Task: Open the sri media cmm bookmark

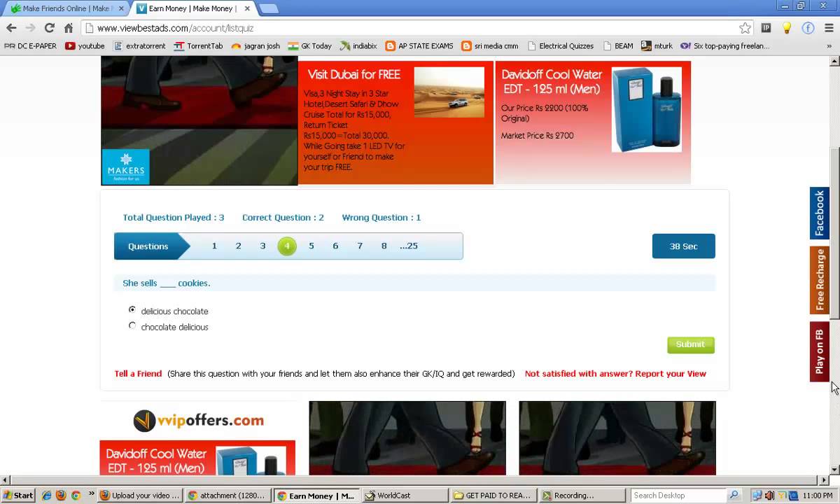Action: pos(490,46)
